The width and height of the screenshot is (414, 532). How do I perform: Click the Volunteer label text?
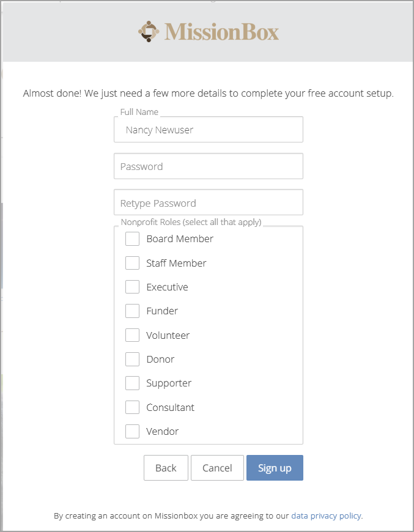pos(168,336)
